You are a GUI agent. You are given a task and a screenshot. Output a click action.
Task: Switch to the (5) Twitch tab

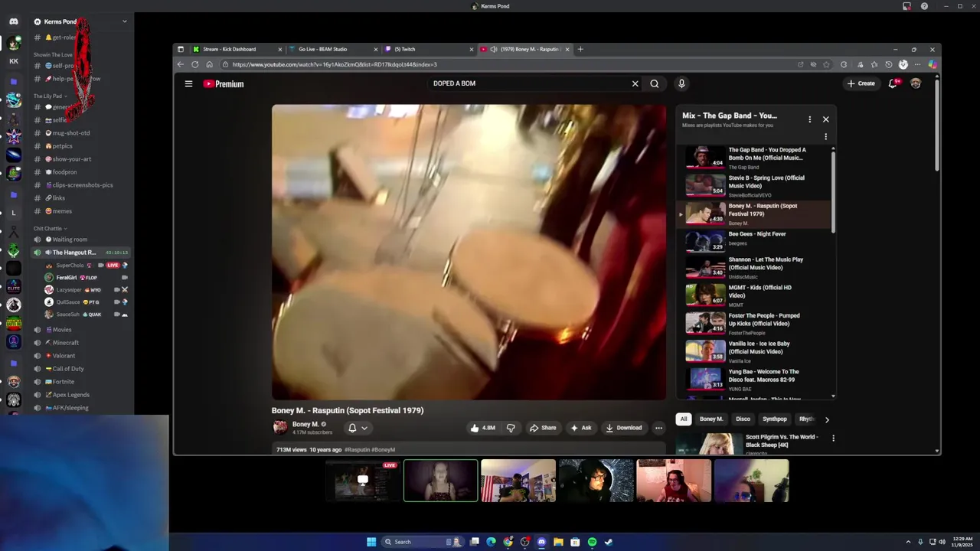[x=429, y=49]
